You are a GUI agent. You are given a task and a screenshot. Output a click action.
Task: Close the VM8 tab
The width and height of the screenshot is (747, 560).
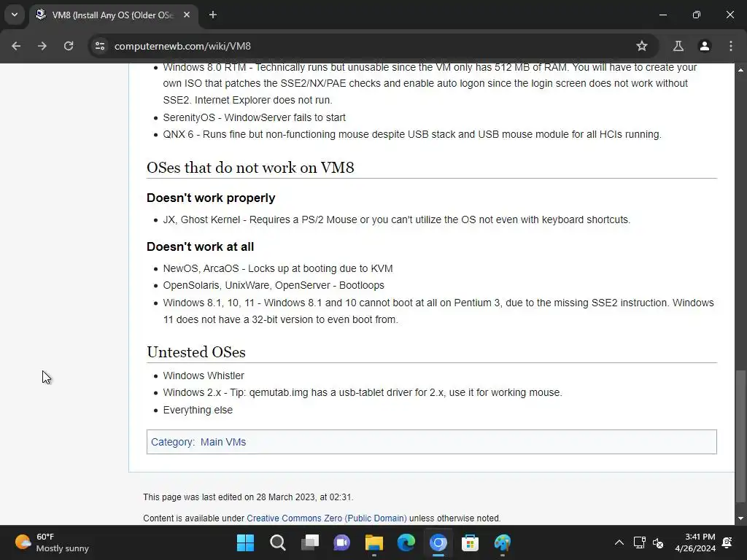187,15
